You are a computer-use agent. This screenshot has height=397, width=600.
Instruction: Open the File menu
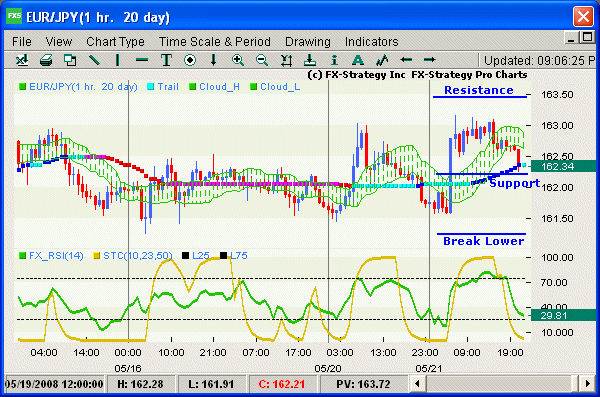click(x=22, y=41)
